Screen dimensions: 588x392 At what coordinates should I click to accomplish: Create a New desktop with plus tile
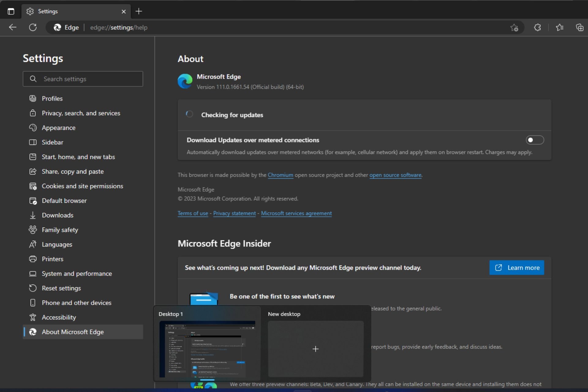tap(315, 349)
